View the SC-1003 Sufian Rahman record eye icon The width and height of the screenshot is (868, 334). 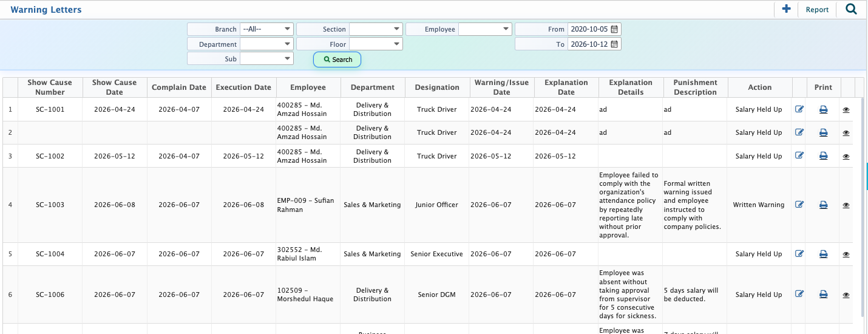(846, 205)
